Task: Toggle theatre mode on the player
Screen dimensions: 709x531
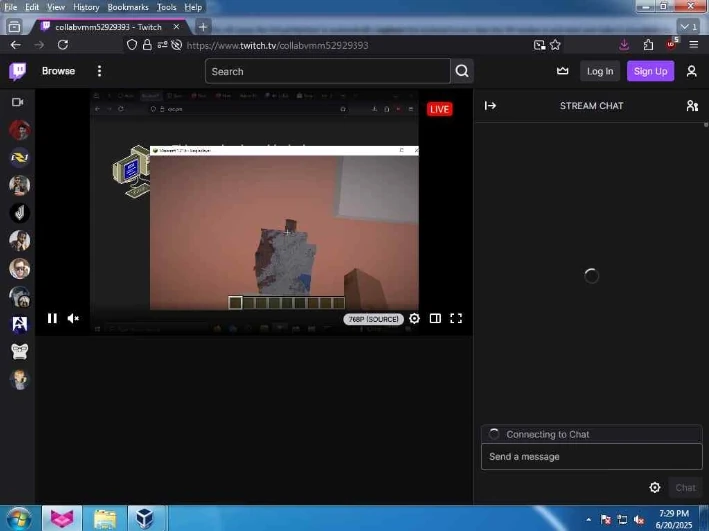Action: click(x=435, y=318)
